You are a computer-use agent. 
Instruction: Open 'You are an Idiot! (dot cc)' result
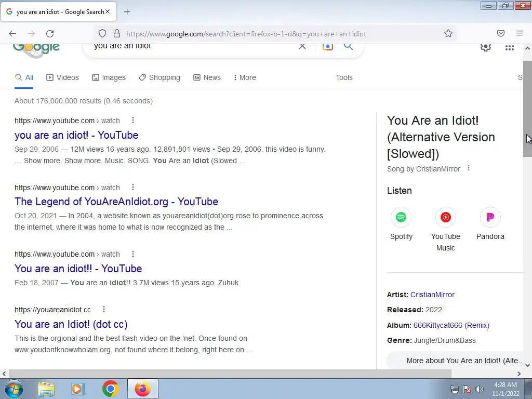[71, 324]
